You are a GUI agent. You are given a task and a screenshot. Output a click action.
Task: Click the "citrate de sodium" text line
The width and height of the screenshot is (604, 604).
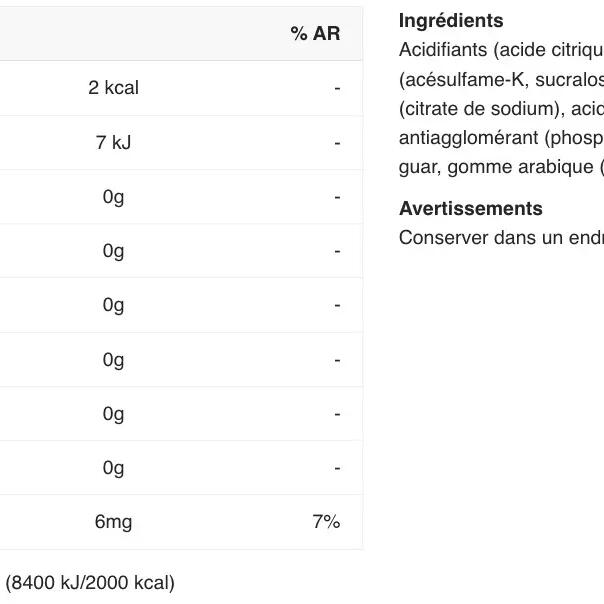pyautogui.click(x=500, y=109)
